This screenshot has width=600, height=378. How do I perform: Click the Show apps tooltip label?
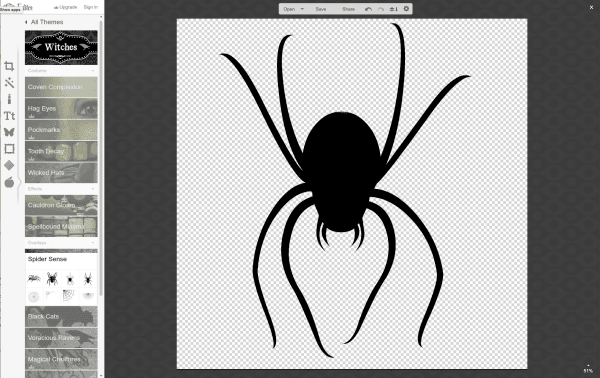click(10, 10)
